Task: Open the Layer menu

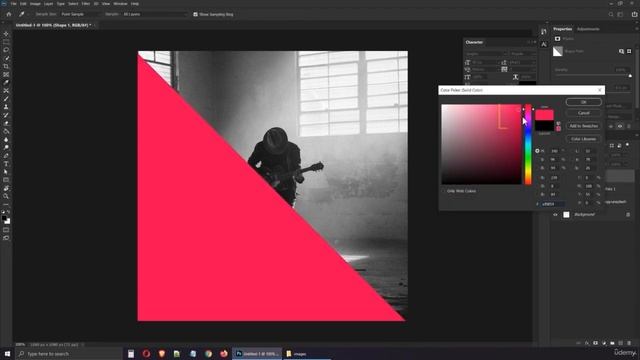Action: click(49, 4)
